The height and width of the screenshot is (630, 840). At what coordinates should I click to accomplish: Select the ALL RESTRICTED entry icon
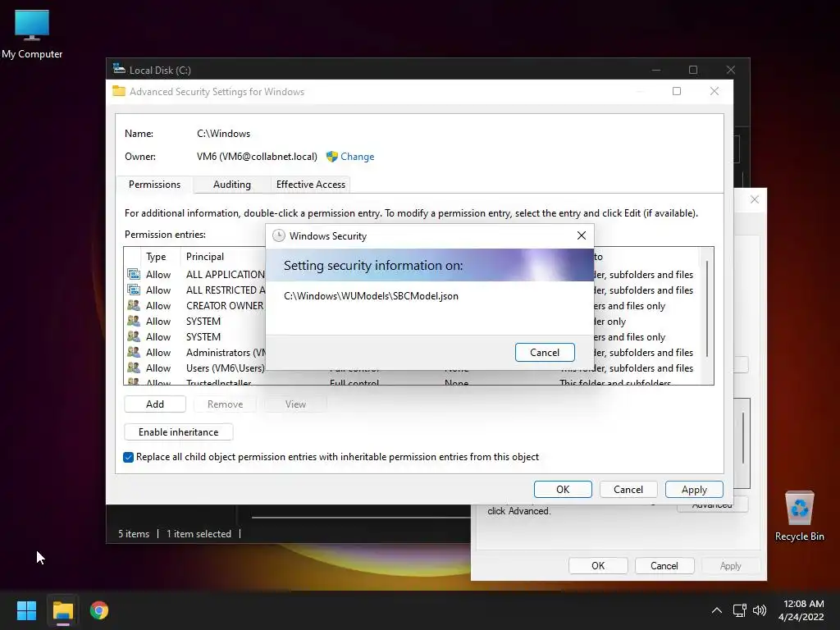[134, 290]
